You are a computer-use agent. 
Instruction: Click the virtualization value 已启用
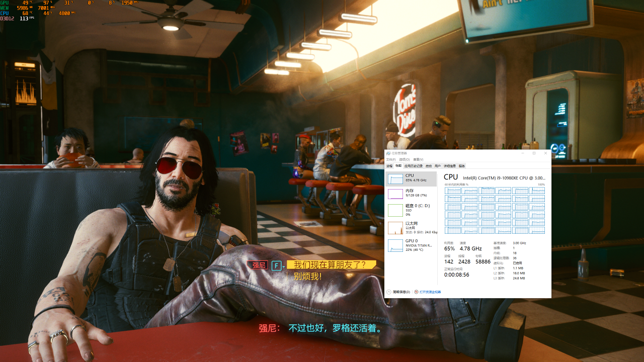(517, 263)
